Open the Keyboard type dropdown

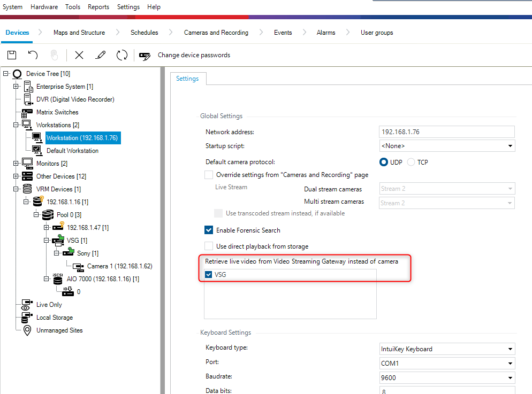[x=446, y=349]
